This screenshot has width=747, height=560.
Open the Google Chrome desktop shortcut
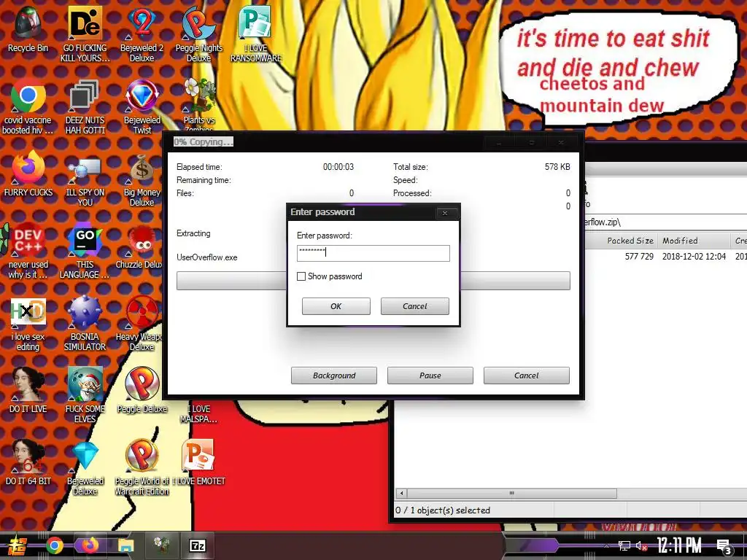28,105
